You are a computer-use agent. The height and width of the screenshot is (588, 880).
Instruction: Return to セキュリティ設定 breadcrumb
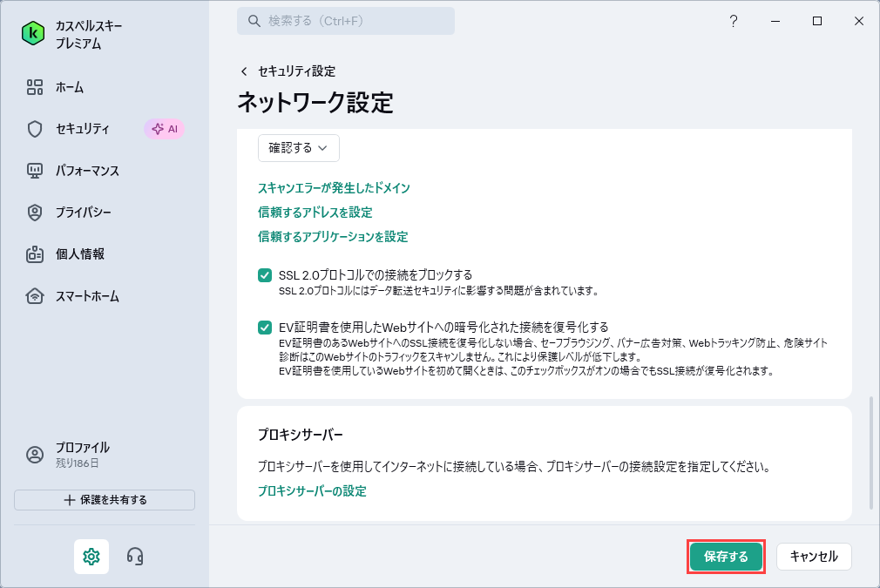(296, 71)
